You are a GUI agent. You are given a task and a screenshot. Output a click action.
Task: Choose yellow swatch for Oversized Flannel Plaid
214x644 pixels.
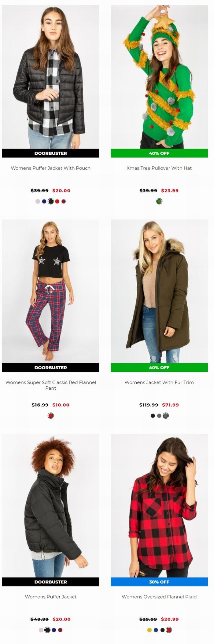(x=149, y=630)
